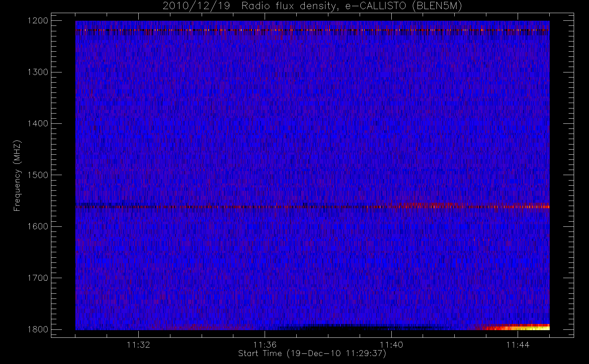Viewport: 589px width, 364px height.
Task: Click the 1600 frequency tick label
Action: 38,226
